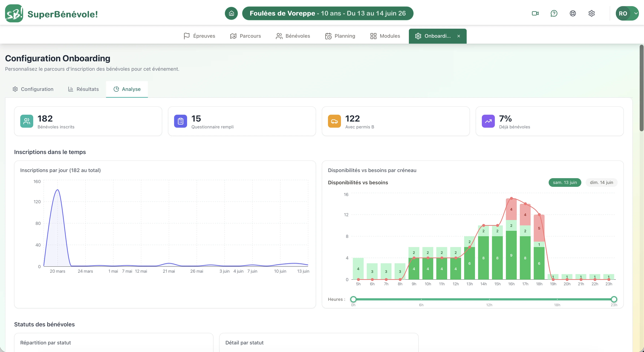Open the video camera icon
The height and width of the screenshot is (352, 644).
point(535,13)
